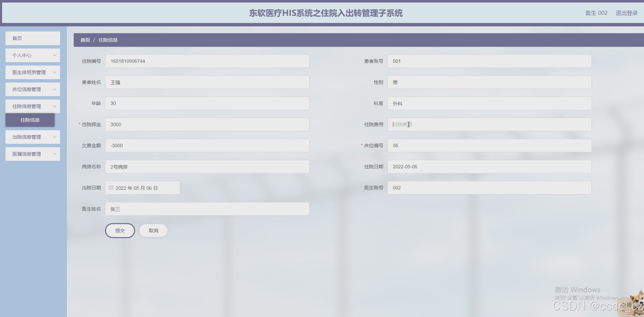
Task: Select 住院信息 submenu item
Action: tap(30, 120)
